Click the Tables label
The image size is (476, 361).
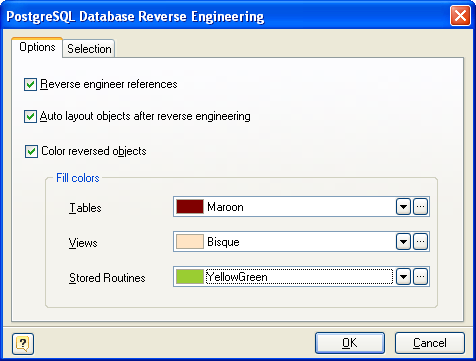click(85, 208)
